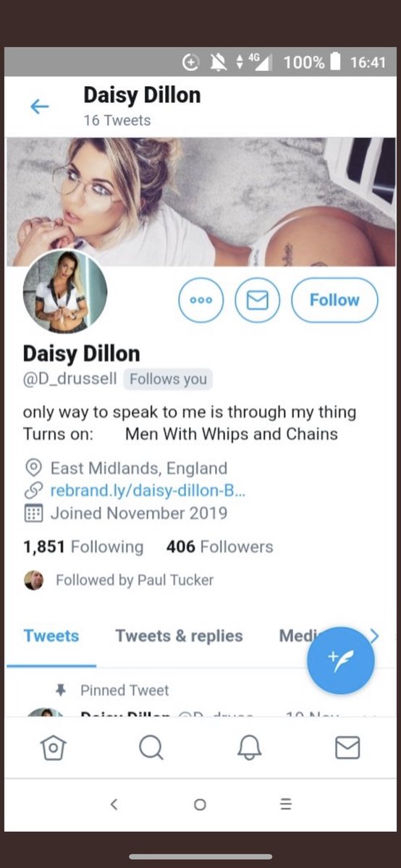Switch to Tweets & replies tab
This screenshot has height=868, width=401.
tap(179, 636)
